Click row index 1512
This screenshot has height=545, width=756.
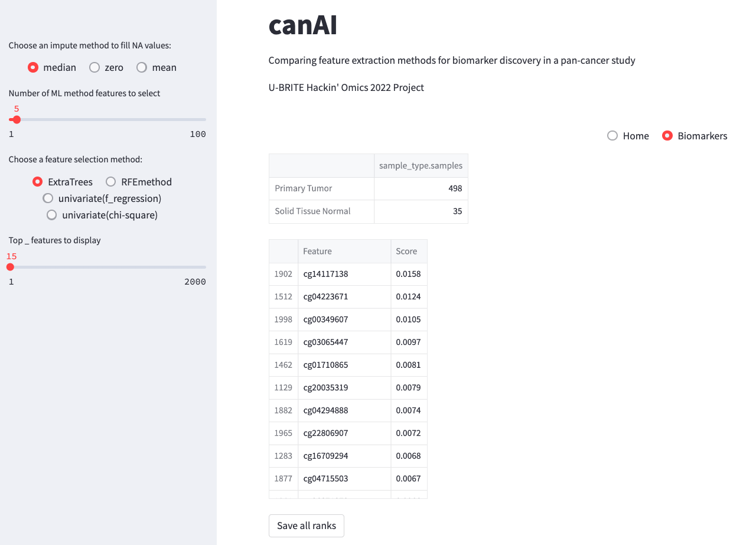pyautogui.click(x=283, y=296)
